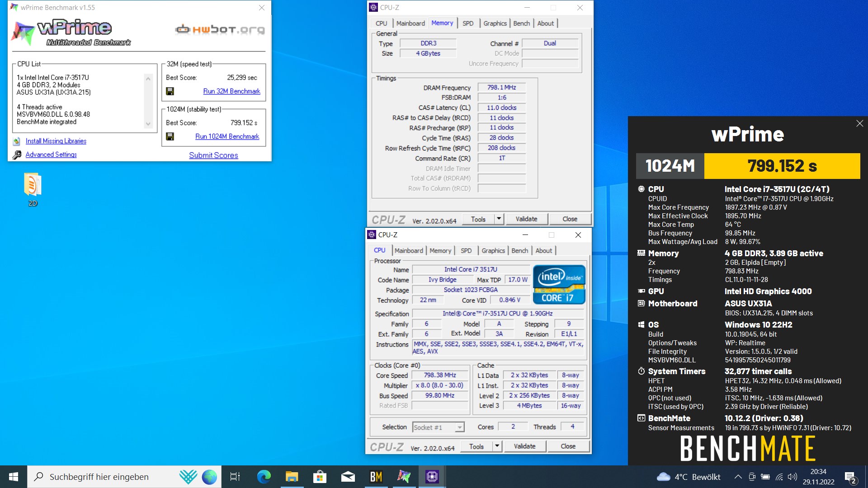Open File Explorer from taskbar
The width and height of the screenshot is (868, 488).
pyautogui.click(x=292, y=477)
